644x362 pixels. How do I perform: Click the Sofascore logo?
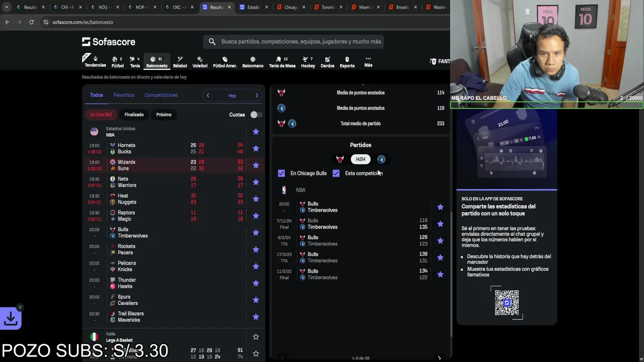coord(109,42)
